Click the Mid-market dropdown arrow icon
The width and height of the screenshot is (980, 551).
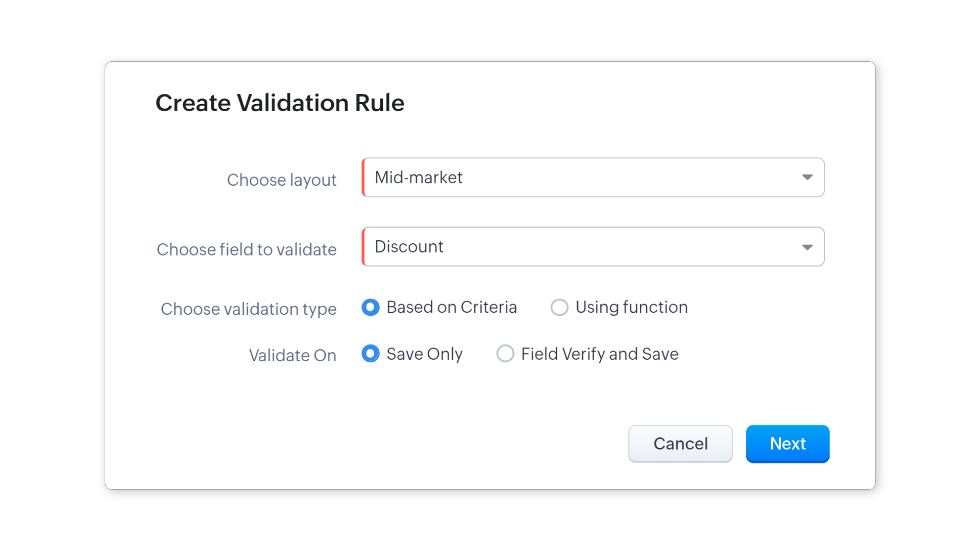807,178
